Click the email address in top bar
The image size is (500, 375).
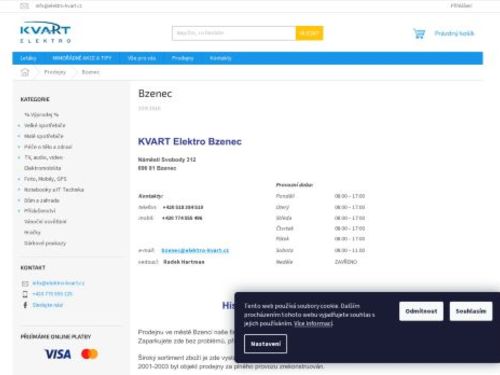[59, 6]
